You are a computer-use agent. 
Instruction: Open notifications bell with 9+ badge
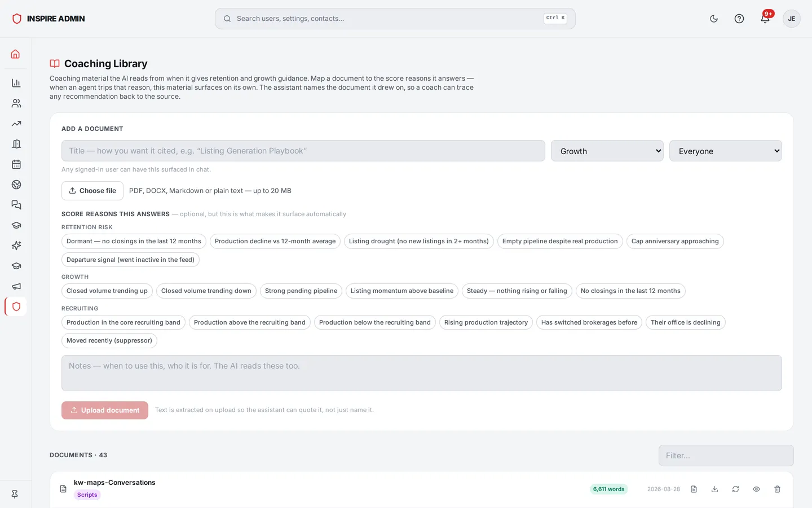point(765,19)
